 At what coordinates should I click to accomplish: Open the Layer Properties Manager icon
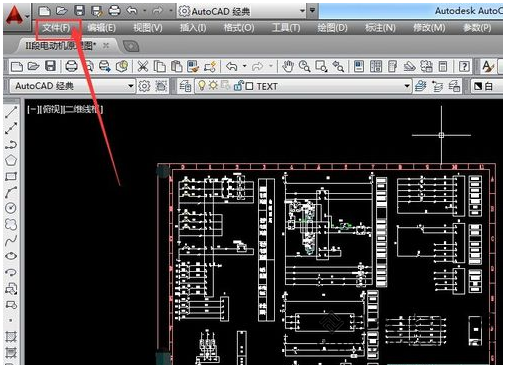click(x=185, y=86)
